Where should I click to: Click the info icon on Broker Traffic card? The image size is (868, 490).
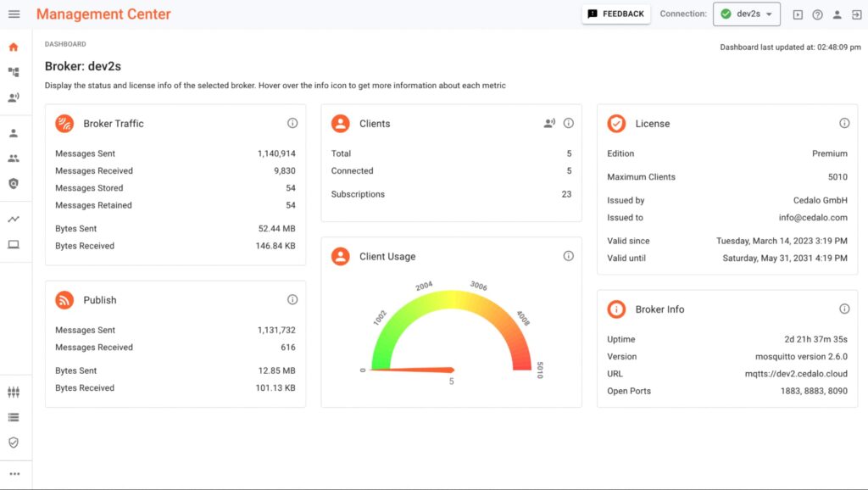click(292, 124)
